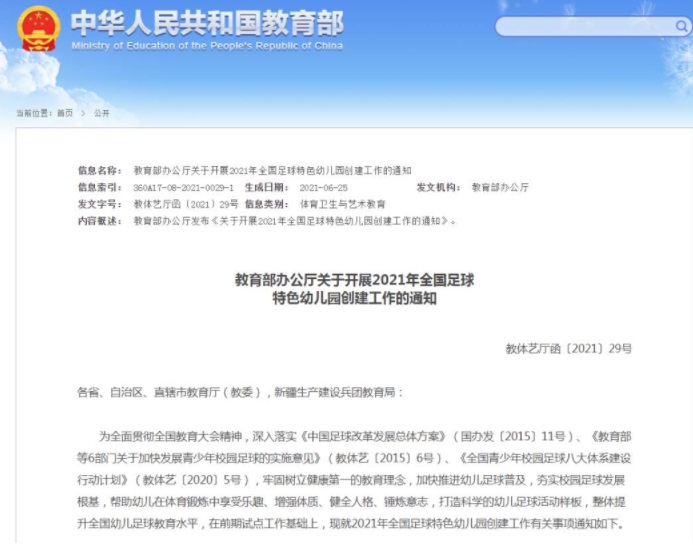The height and width of the screenshot is (545, 693).
Task: Click the 发文机构 value 教育部办公厅
Action: tap(500, 187)
